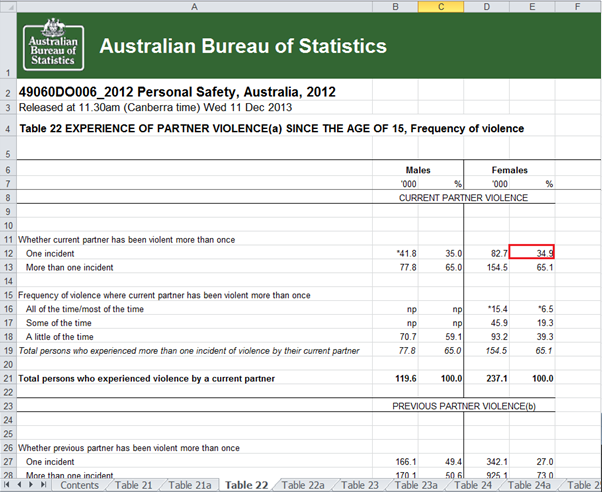
Task: Select row 21 header
Action: point(8,378)
